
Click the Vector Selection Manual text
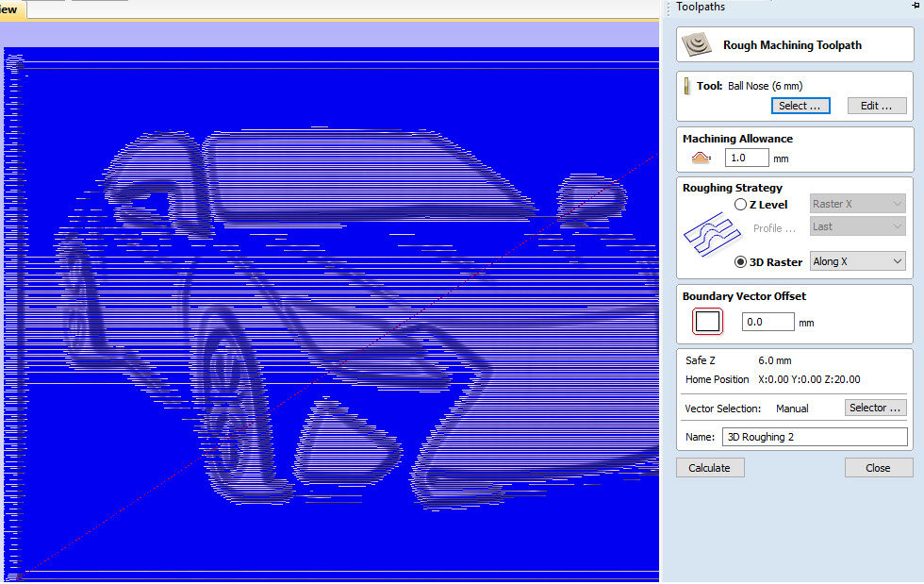tap(792, 409)
